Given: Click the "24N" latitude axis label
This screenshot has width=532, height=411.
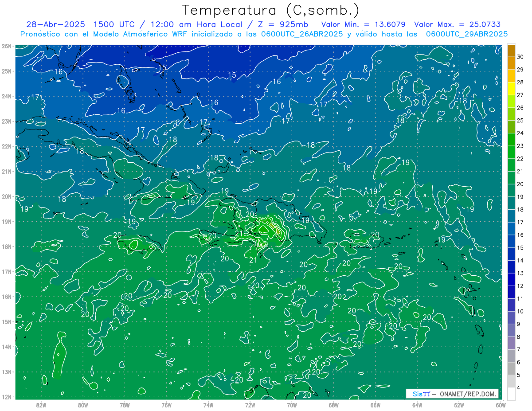Looking at the screenshot, I should (x=6, y=96).
